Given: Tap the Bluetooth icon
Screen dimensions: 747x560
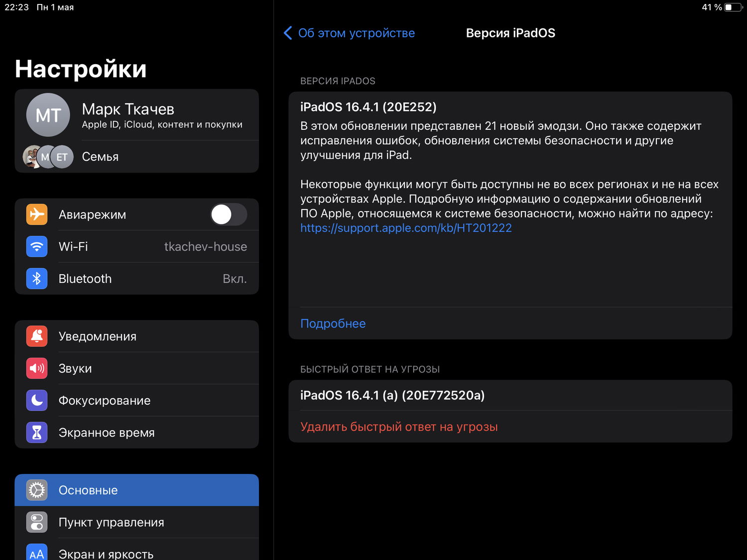Looking at the screenshot, I should 37,279.
